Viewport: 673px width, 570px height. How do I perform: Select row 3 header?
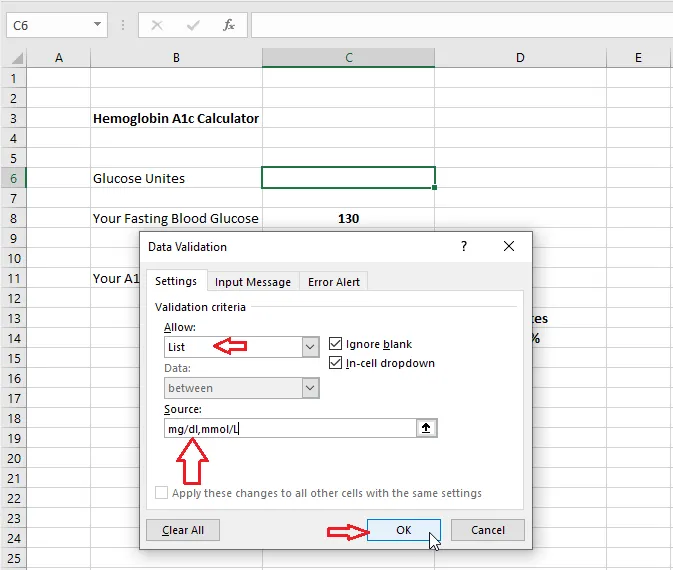tap(13, 118)
